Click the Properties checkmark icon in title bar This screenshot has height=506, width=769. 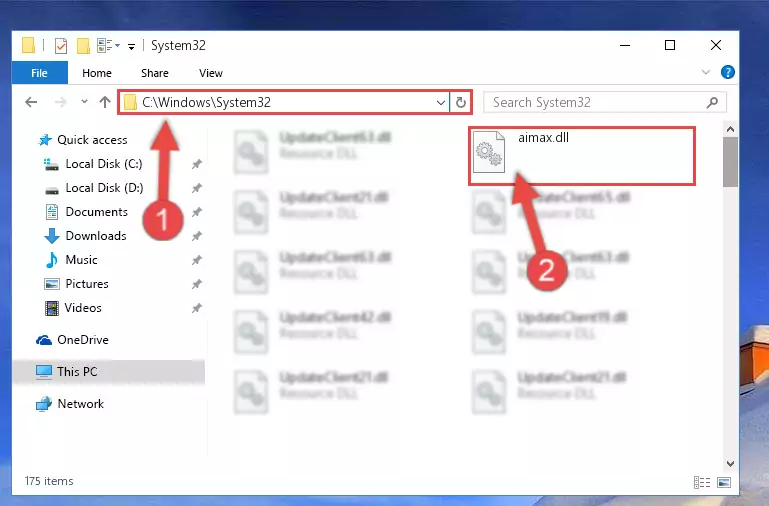click(61, 46)
